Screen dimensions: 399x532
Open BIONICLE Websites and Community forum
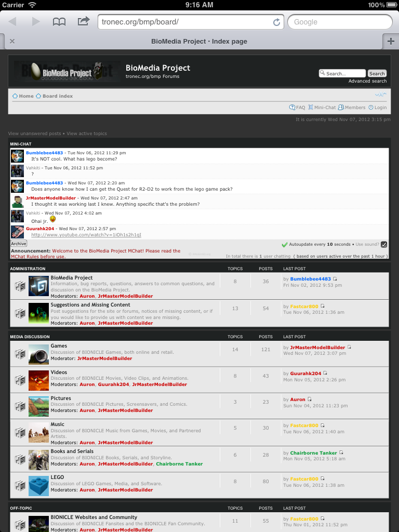(94, 517)
